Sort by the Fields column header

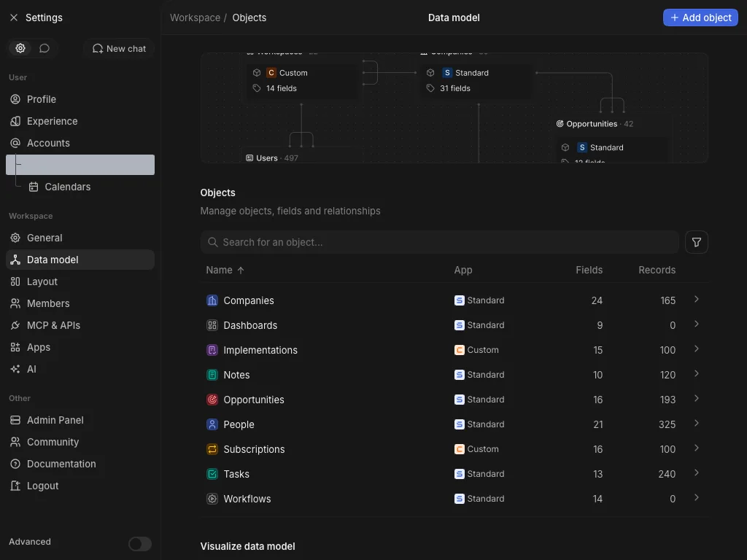[x=589, y=270]
